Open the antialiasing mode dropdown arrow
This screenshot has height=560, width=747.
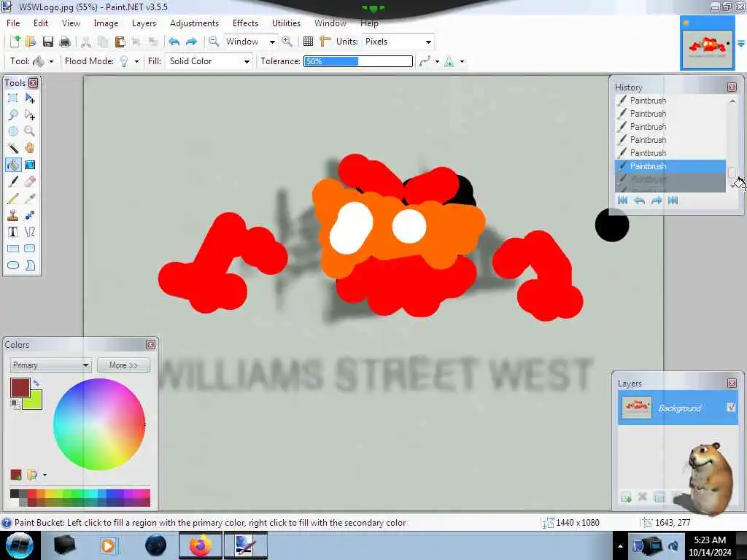[437, 61]
